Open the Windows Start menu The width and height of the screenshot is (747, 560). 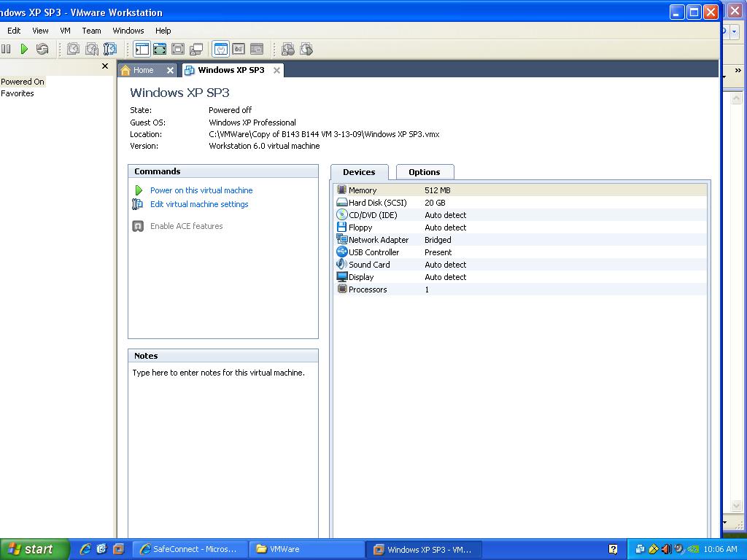tap(34, 549)
